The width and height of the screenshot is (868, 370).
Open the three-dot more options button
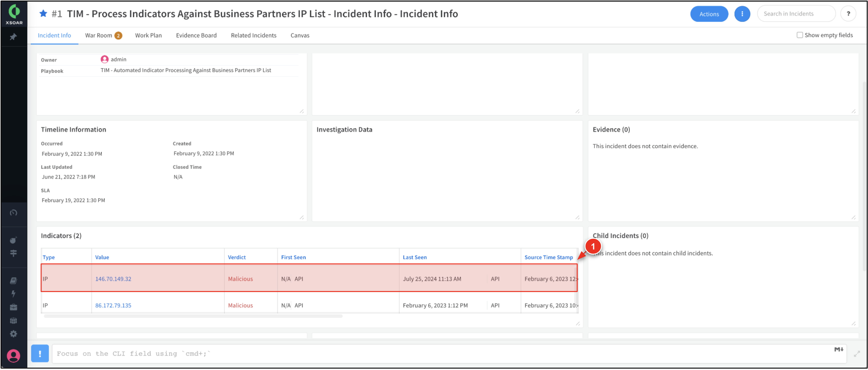(742, 14)
